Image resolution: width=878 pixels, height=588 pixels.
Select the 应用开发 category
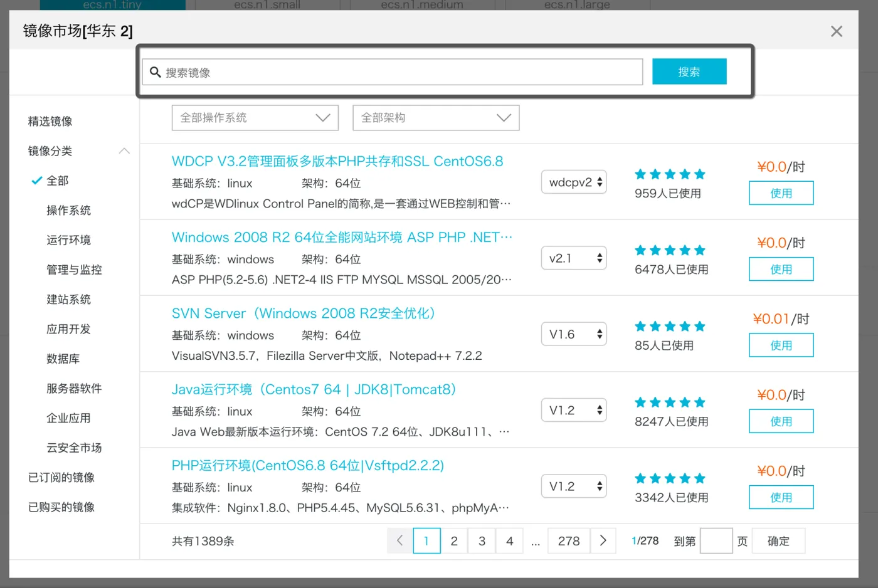pos(68,329)
